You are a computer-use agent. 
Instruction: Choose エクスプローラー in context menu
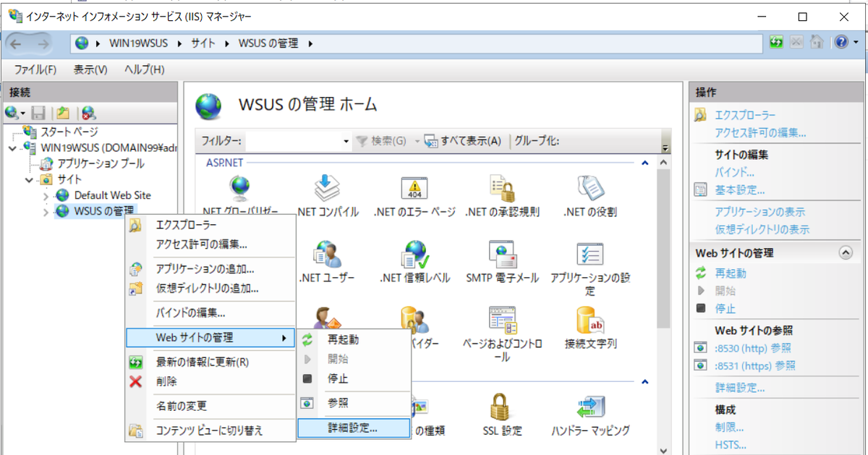[x=211, y=226]
